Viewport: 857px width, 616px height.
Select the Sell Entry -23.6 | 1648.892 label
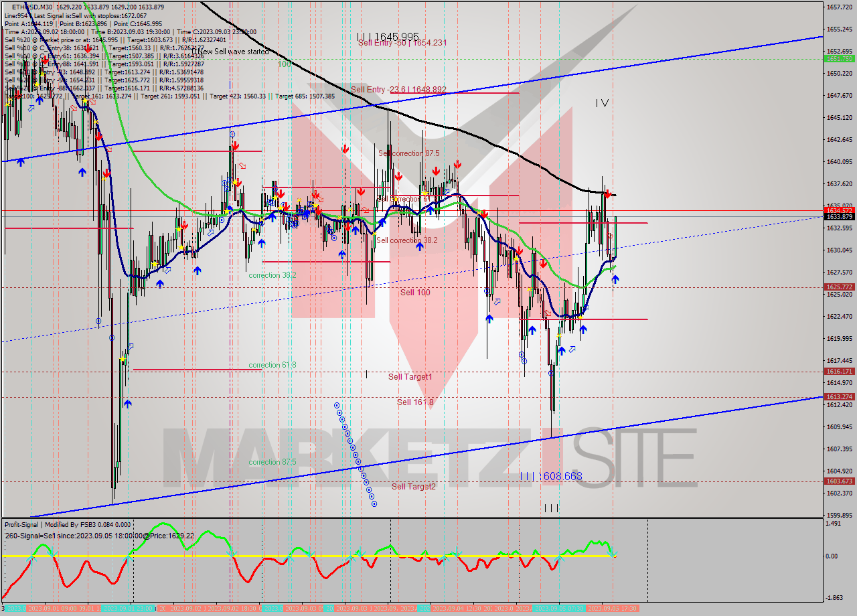398,90
